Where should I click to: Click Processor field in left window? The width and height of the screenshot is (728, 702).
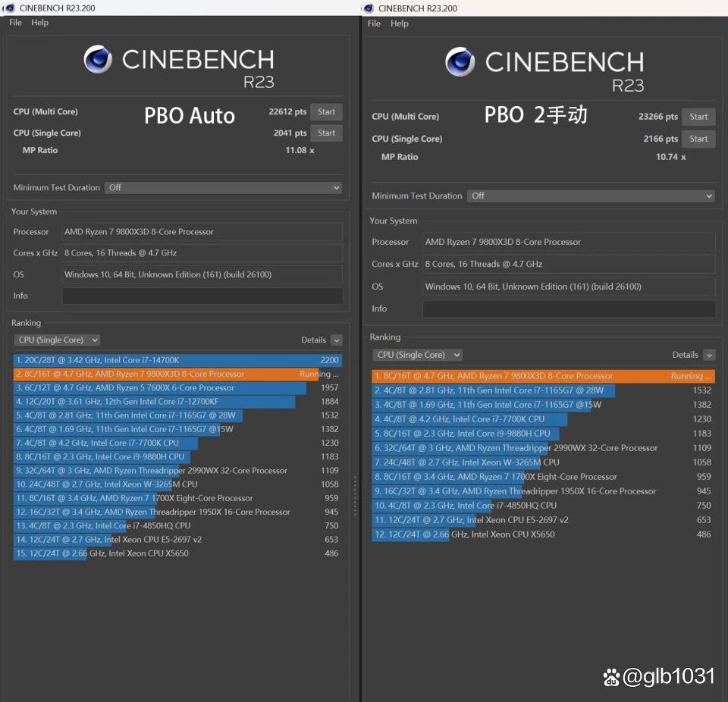coord(202,232)
